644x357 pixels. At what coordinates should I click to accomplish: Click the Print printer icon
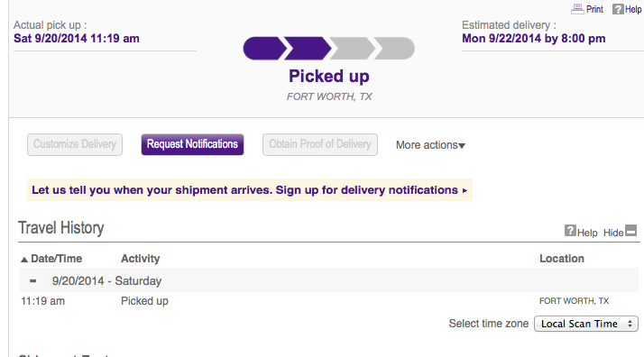pos(577,9)
